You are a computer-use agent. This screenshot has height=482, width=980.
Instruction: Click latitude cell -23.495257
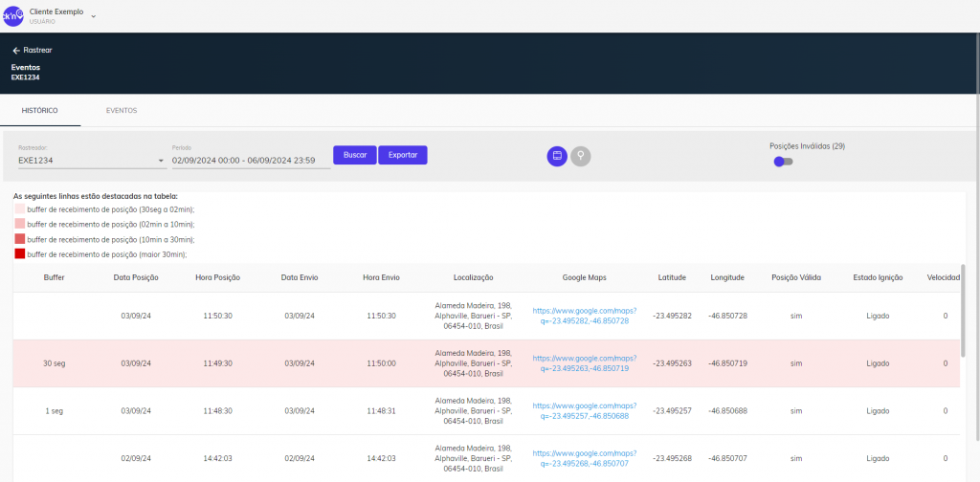coord(672,411)
